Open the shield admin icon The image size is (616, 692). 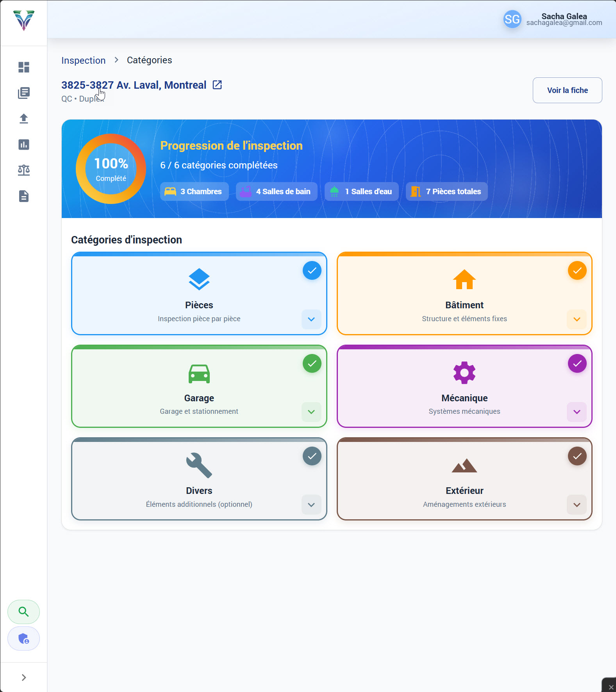point(23,638)
